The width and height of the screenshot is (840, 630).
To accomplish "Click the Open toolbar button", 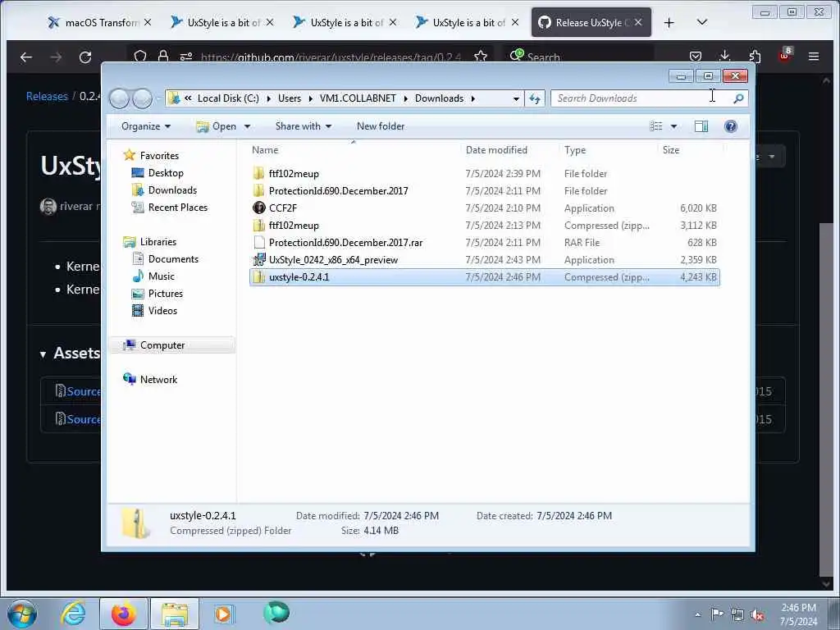I will pos(217,126).
